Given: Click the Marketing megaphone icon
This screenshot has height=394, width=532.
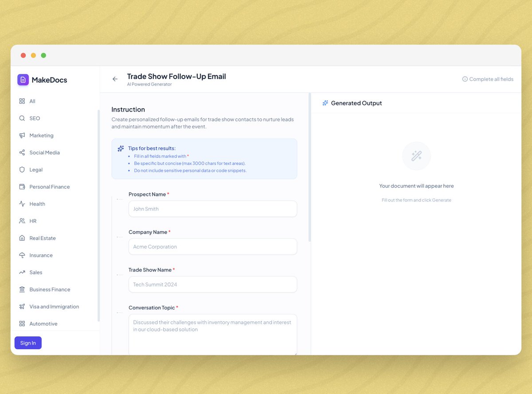Looking at the screenshot, I should pos(22,135).
